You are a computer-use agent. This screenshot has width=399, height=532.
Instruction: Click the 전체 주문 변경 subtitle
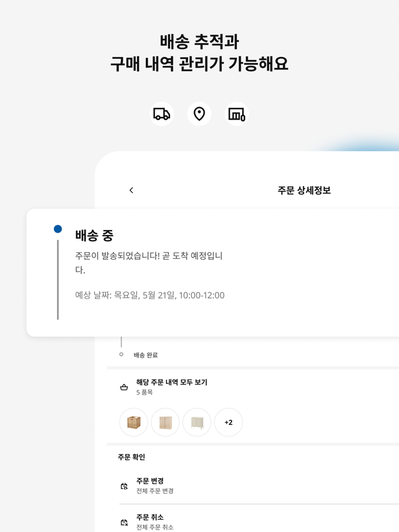(155, 491)
